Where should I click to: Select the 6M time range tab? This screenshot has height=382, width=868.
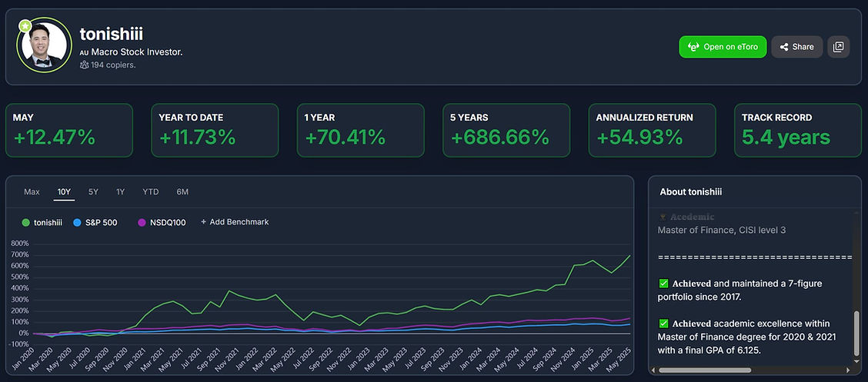(x=182, y=192)
